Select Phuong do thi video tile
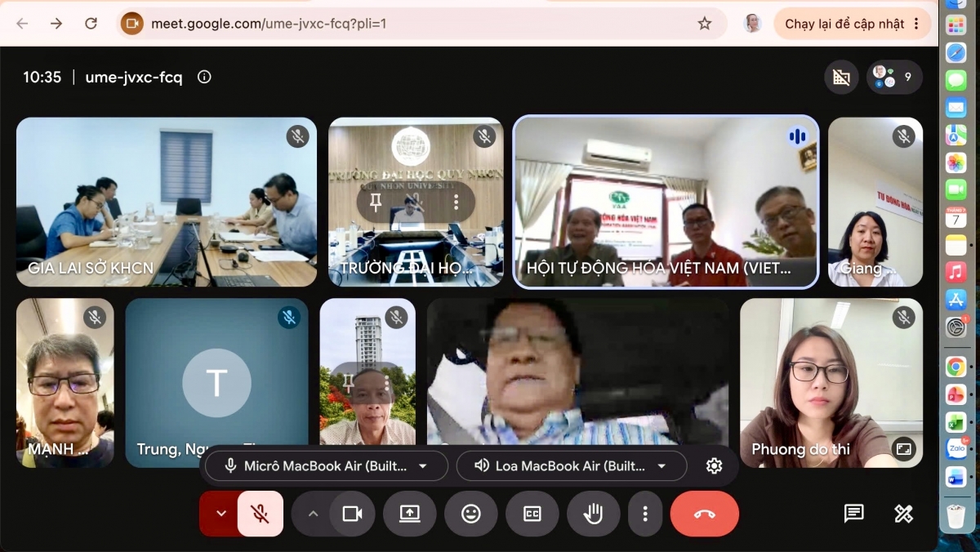 tap(831, 383)
